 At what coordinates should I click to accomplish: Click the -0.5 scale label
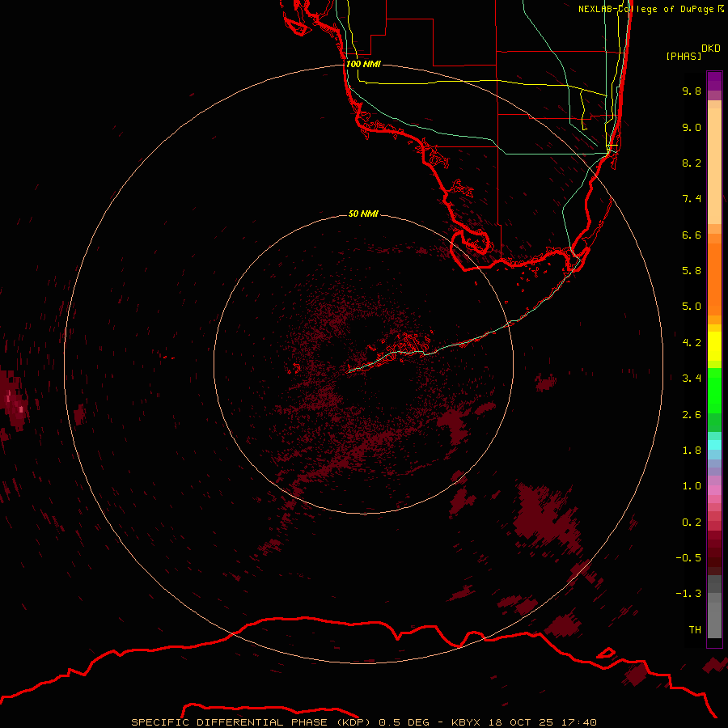point(689,558)
